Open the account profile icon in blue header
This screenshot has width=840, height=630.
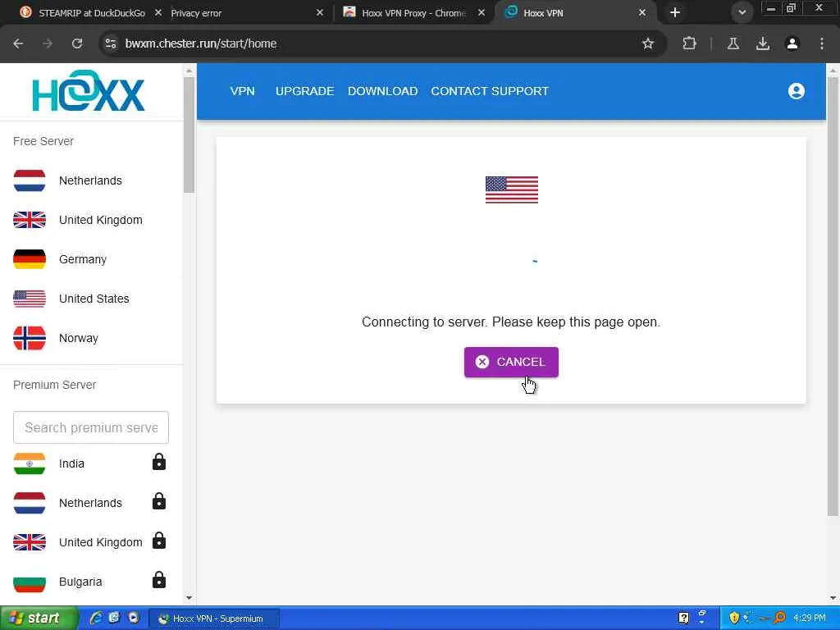[x=796, y=91]
